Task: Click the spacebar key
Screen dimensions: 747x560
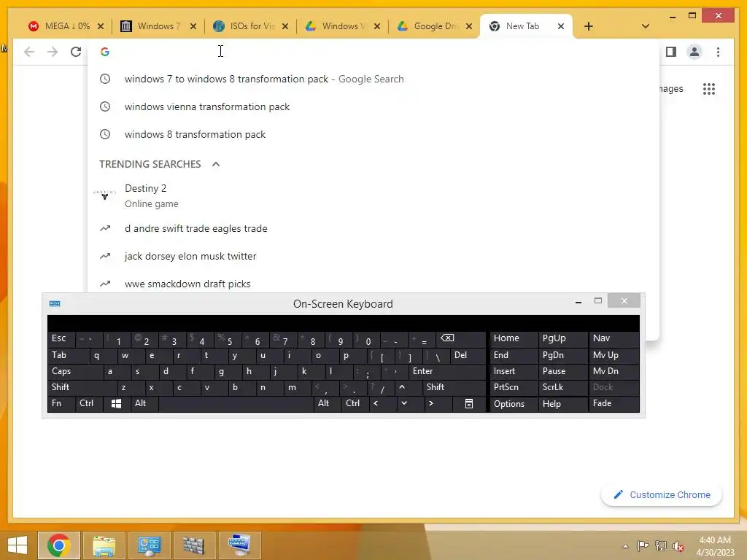Action: click(x=236, y=404)
